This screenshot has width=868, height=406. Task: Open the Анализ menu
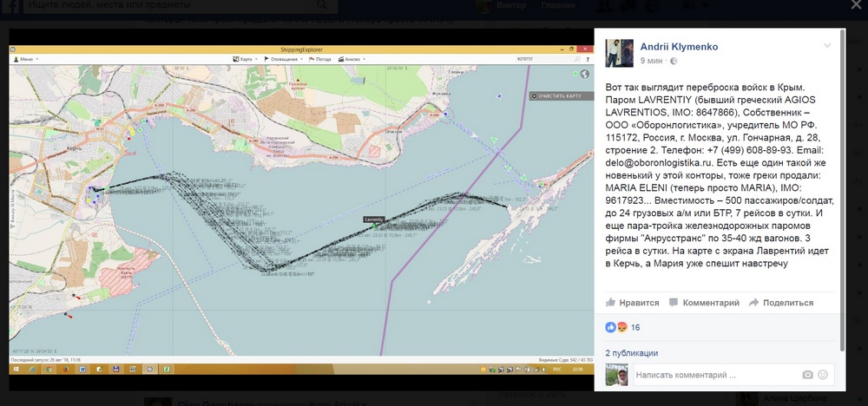click(x=352, y=59)
